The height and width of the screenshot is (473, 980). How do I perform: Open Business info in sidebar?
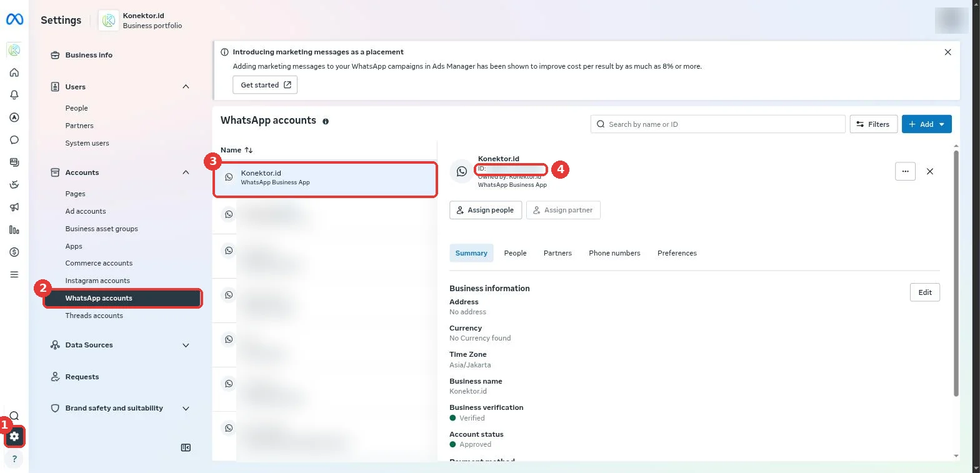click(x=89, y=55)
